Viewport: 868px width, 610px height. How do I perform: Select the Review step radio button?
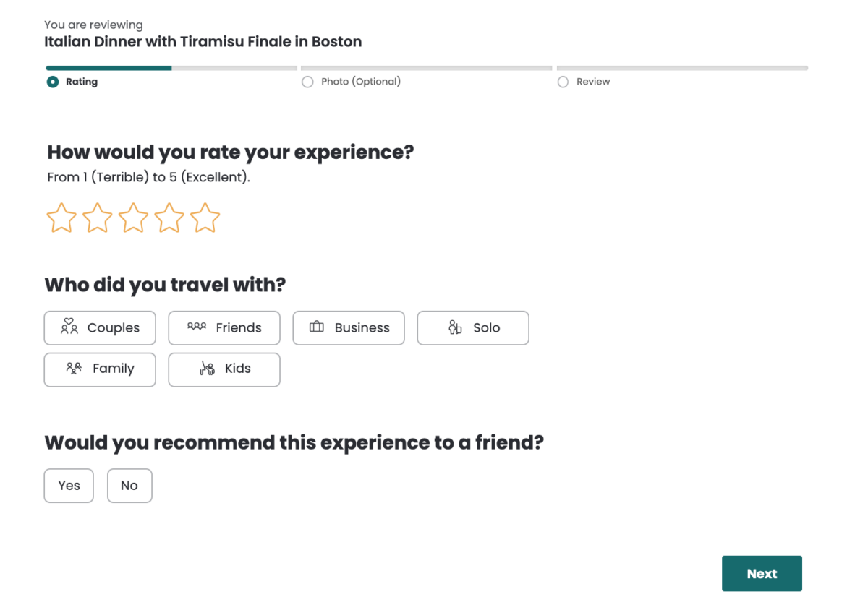(x=563, y=82)
